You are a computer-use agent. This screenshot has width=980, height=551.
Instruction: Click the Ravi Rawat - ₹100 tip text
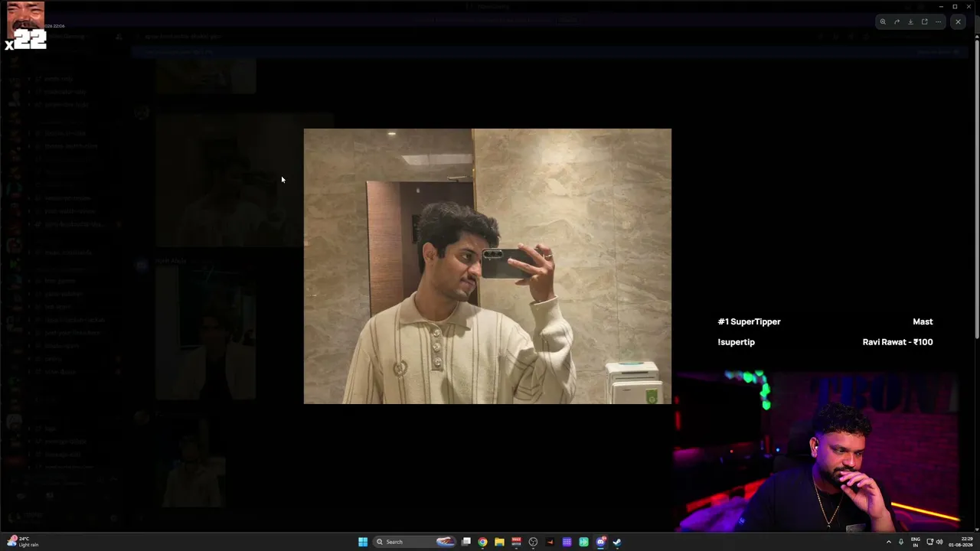(x=897, y=342)
